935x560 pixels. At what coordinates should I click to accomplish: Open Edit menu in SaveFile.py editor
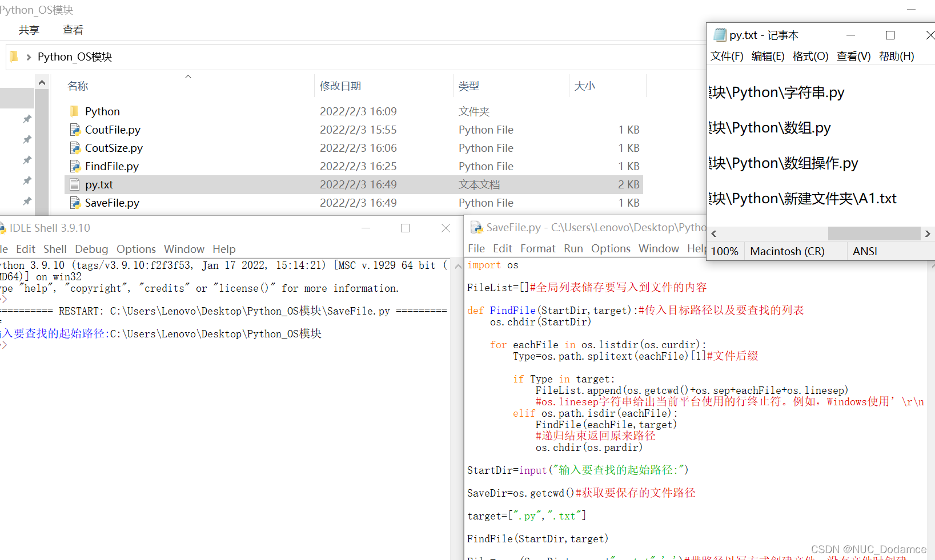503,248
